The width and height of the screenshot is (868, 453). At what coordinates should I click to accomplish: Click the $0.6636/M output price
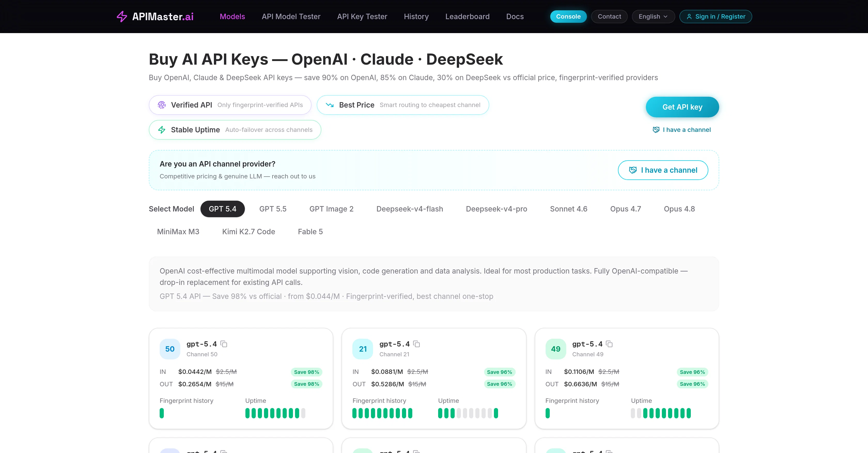[x=580, y=384]
